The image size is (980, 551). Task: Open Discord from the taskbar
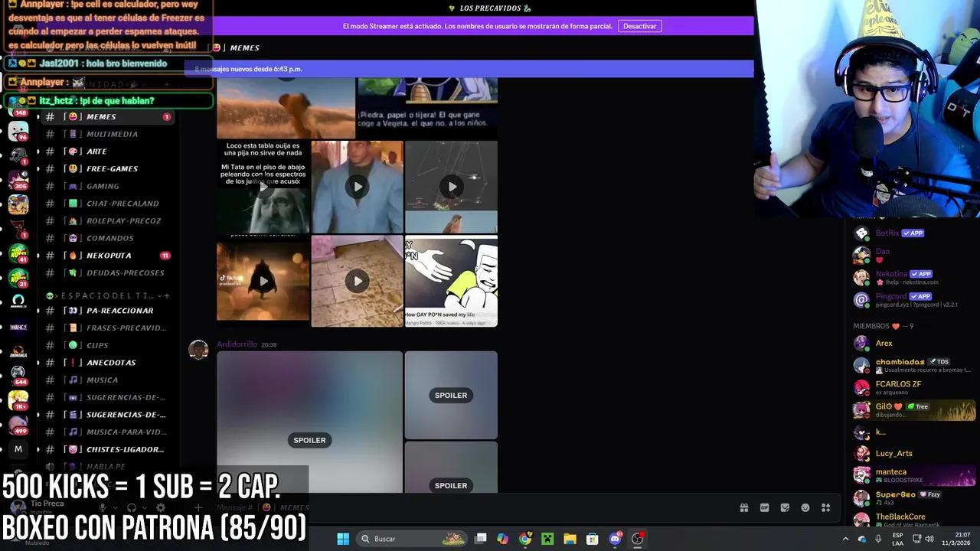coord(615,539)
